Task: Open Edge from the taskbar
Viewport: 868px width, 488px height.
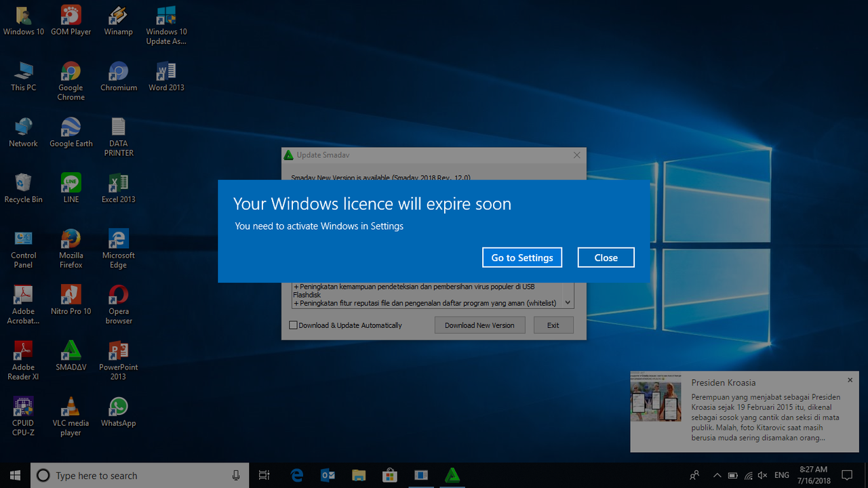Action: point(297,475)
